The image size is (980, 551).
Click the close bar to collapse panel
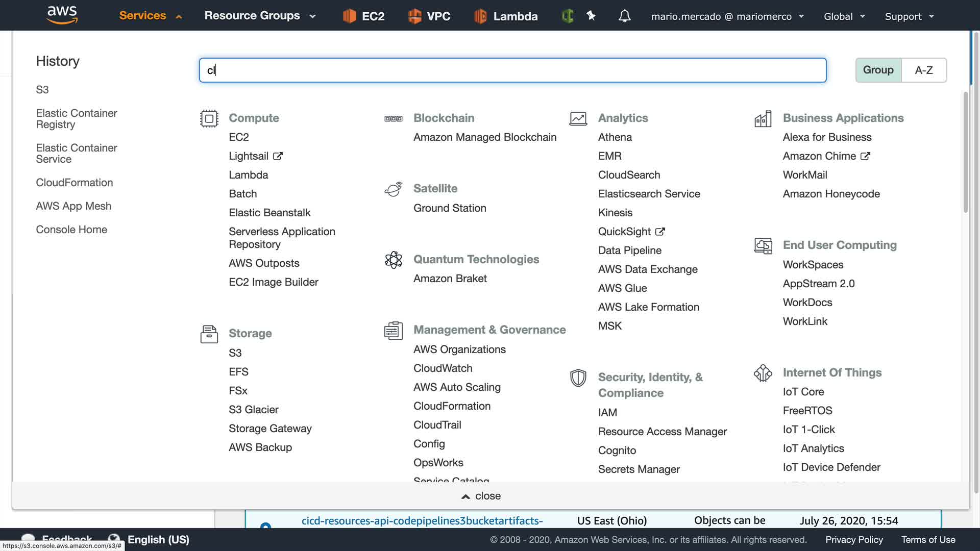tap(481, 496)
